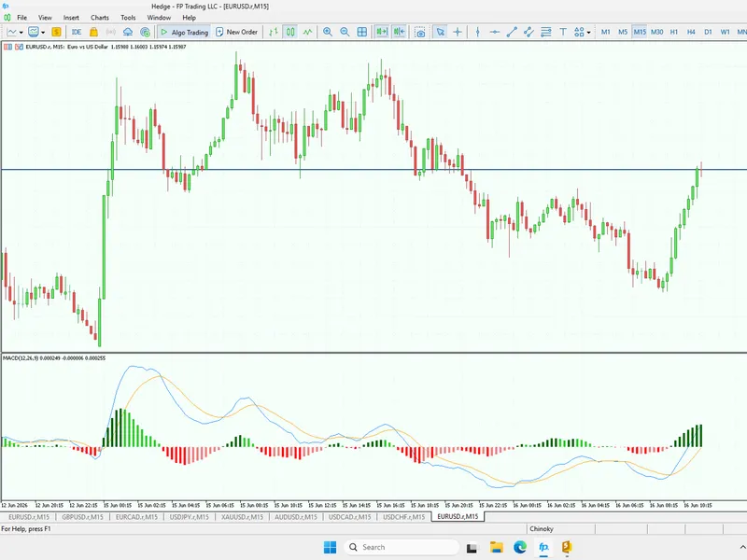Open the Charts menu
This screenshot has height=560, width=747.
tap(100, 18)
